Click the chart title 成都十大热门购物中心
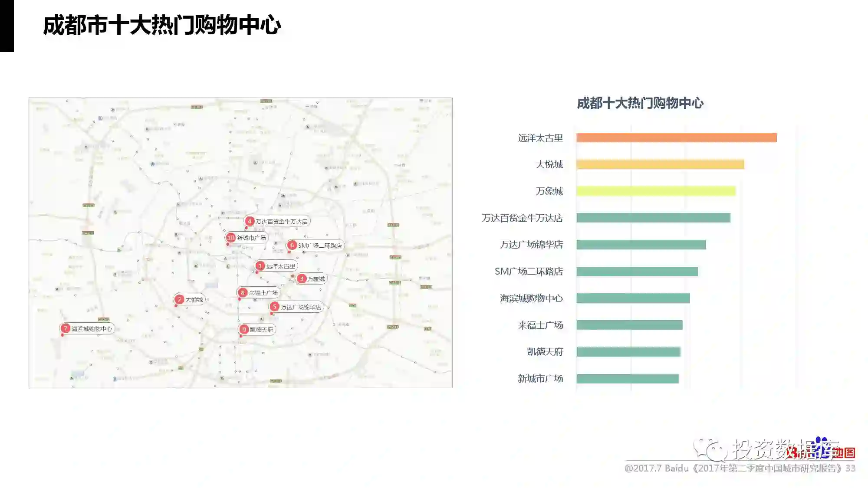This screenshot has height=488, width=868. [x=640, y=103]
